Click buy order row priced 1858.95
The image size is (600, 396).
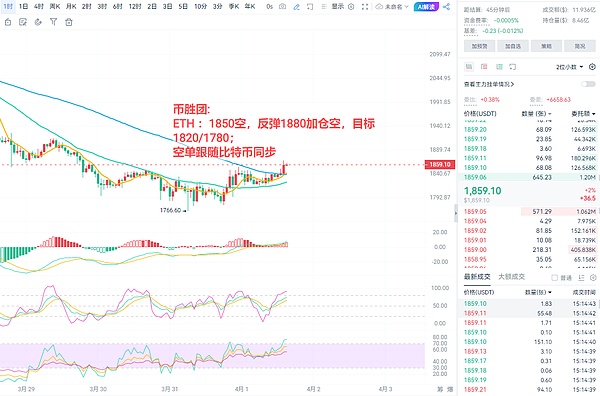[x=530, y=259]
